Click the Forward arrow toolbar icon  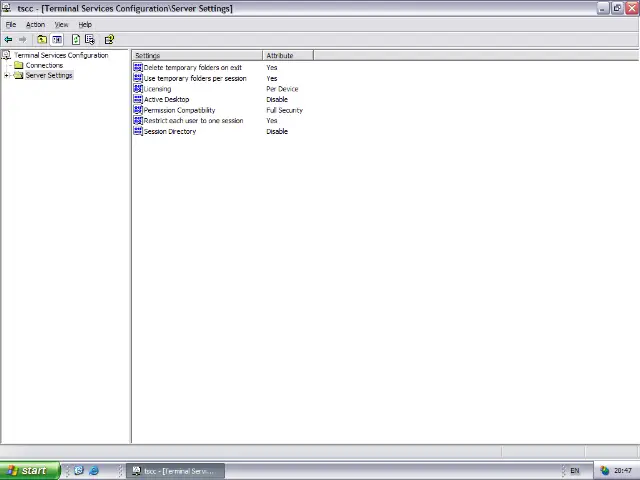coord(22,40)
